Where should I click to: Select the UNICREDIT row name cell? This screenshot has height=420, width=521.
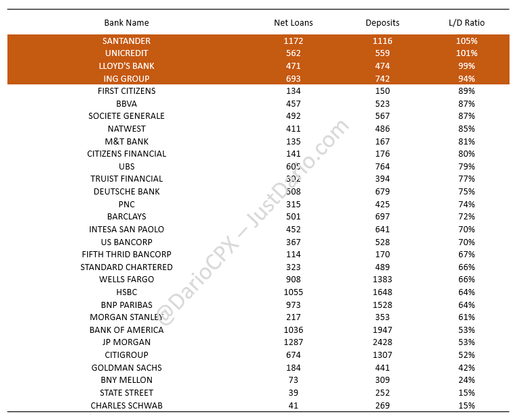click(126, 53)
